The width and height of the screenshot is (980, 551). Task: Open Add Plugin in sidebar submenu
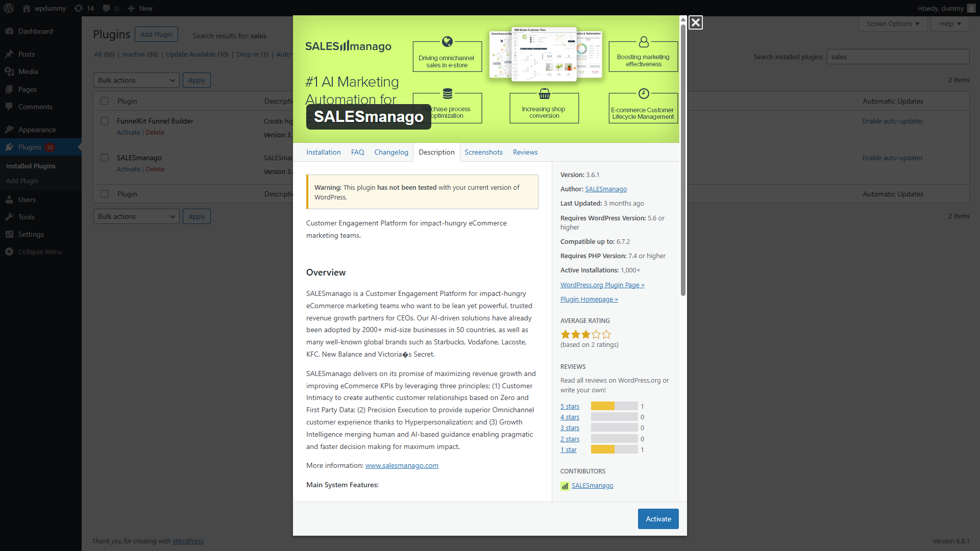tap(22, 181)
